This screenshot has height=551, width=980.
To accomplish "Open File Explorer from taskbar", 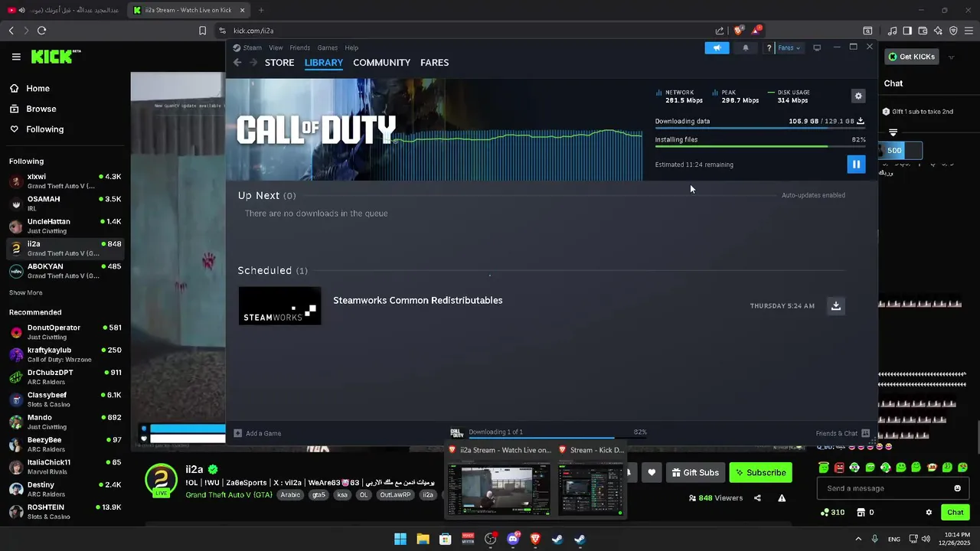I will 423,539.
